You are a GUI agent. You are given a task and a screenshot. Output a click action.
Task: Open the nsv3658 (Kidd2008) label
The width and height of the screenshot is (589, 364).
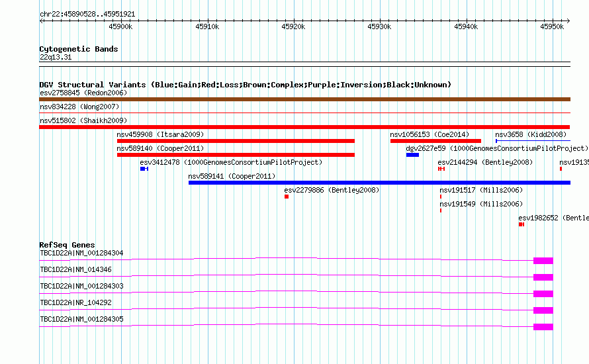[x=531, y=134]
